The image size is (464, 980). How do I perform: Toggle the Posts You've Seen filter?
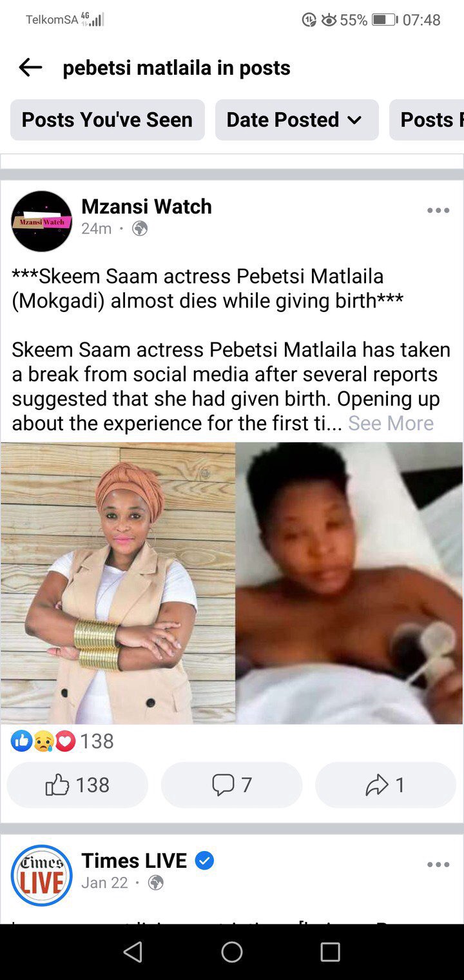(x=108, y=120)
